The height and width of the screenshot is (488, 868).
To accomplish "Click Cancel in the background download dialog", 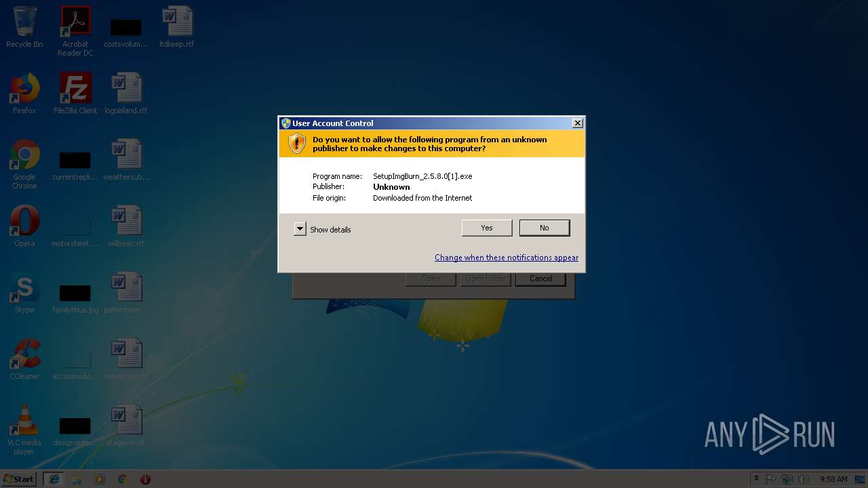I will pos(540,279).
